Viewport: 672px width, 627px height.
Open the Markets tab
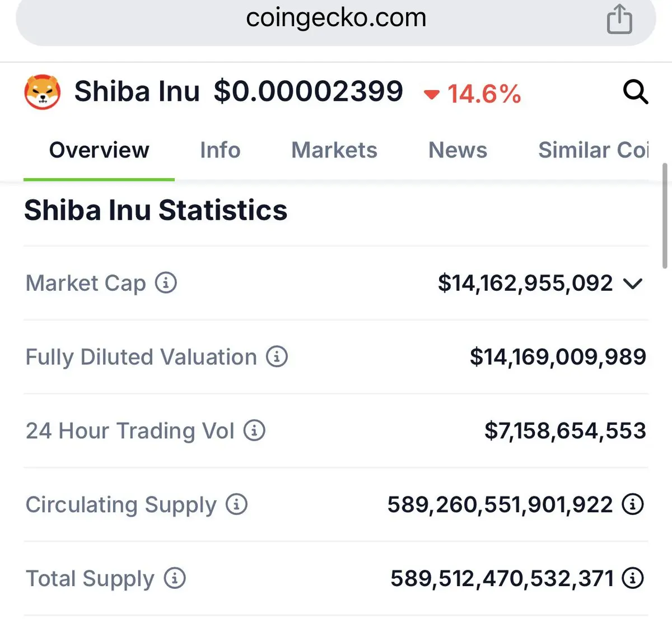tap(334, 150)
